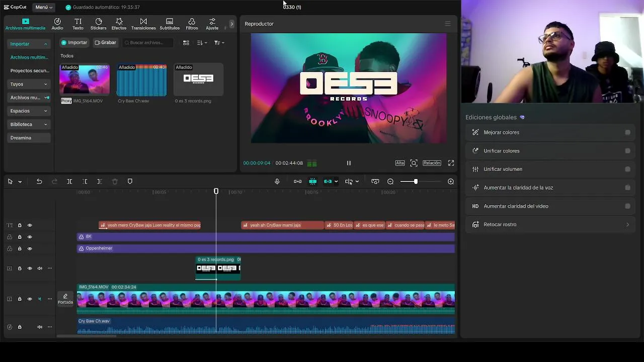
Task: Delete the right part of the split
Action: [x=100, y=182]
